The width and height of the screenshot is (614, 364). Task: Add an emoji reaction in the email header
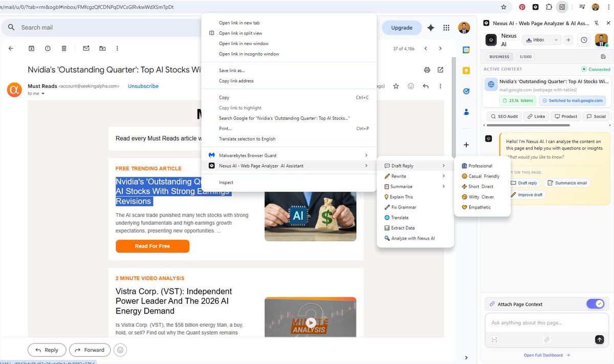pyautogui.click(x=411, y=86)
